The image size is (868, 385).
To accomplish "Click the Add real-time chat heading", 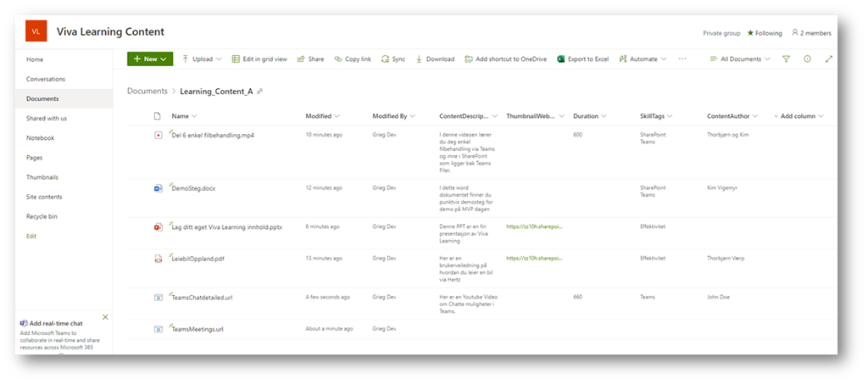I will [55, 323].
